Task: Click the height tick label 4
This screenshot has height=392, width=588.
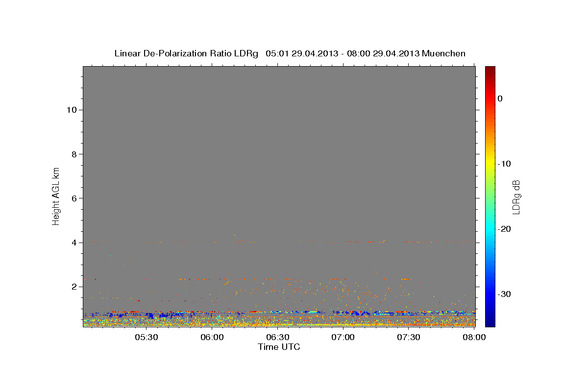Action: (x=73, y=242)
